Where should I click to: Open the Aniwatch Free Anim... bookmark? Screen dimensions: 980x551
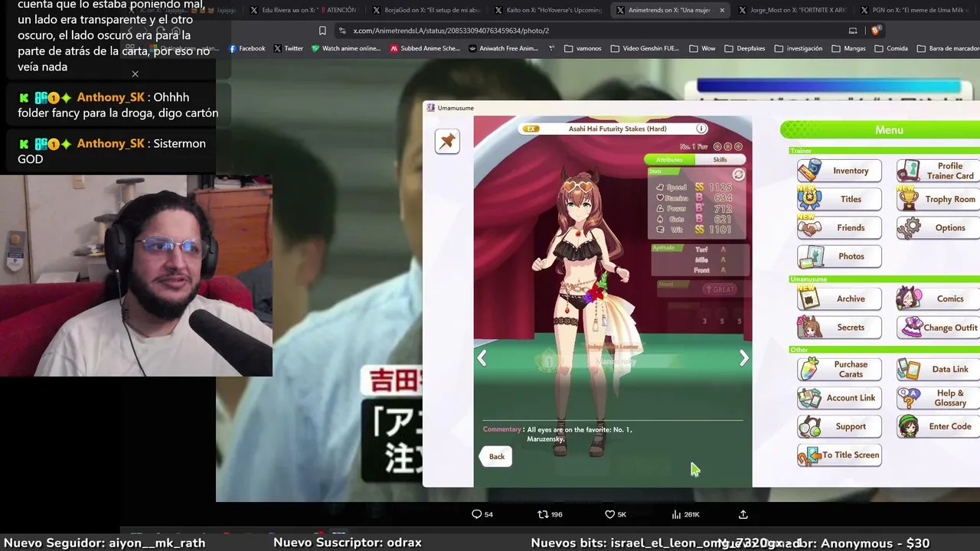(503, 48)
